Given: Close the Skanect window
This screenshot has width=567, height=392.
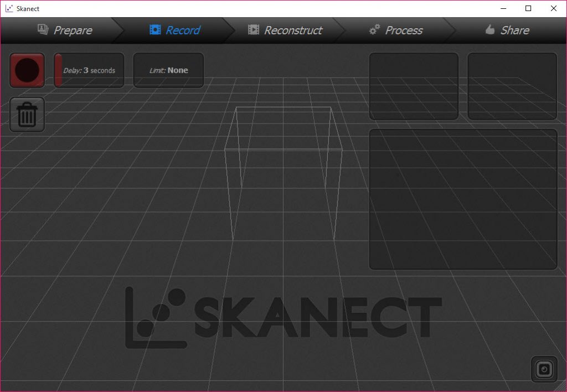Looking at the screenshot, I should tap(554, 8).
